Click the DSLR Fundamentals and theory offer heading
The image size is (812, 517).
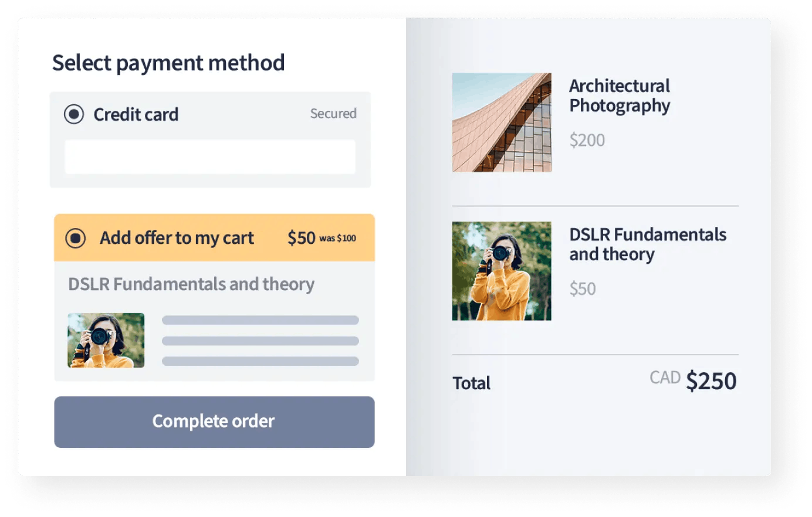191,284
